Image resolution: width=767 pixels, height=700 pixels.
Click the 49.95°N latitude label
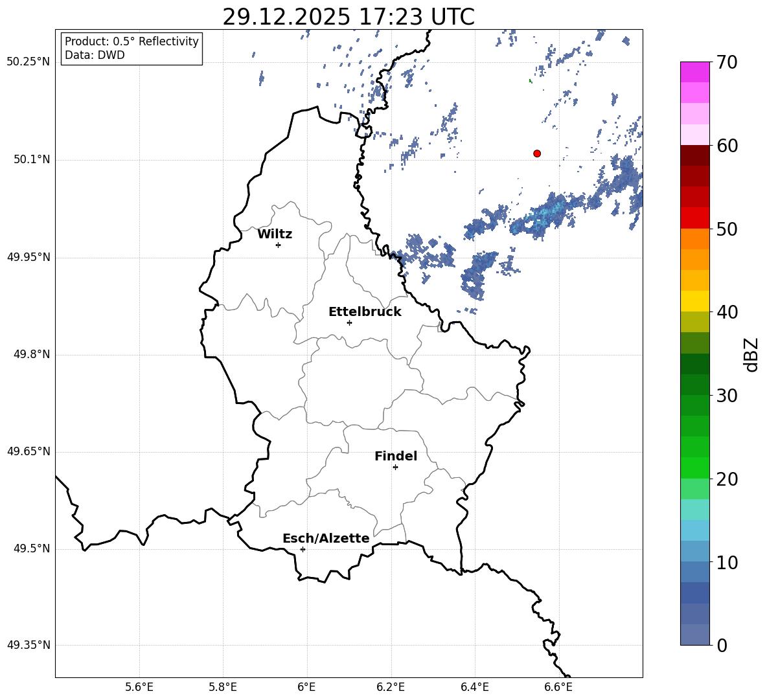point(29,256)
